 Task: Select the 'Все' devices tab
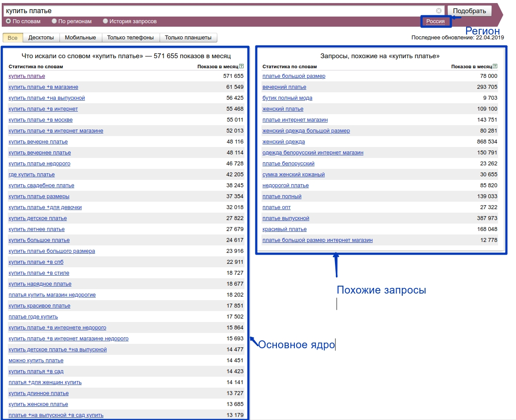coord(13,38)
